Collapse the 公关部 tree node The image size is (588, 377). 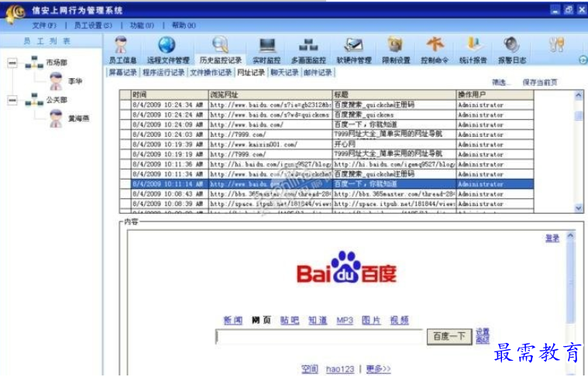click(x=12, y=100)
